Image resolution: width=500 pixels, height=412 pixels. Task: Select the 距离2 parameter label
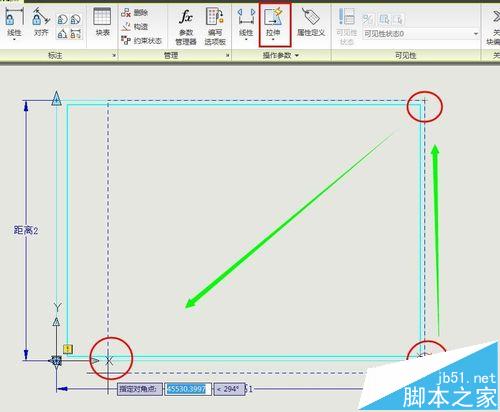pyautogui.click(x=26, y=230)
